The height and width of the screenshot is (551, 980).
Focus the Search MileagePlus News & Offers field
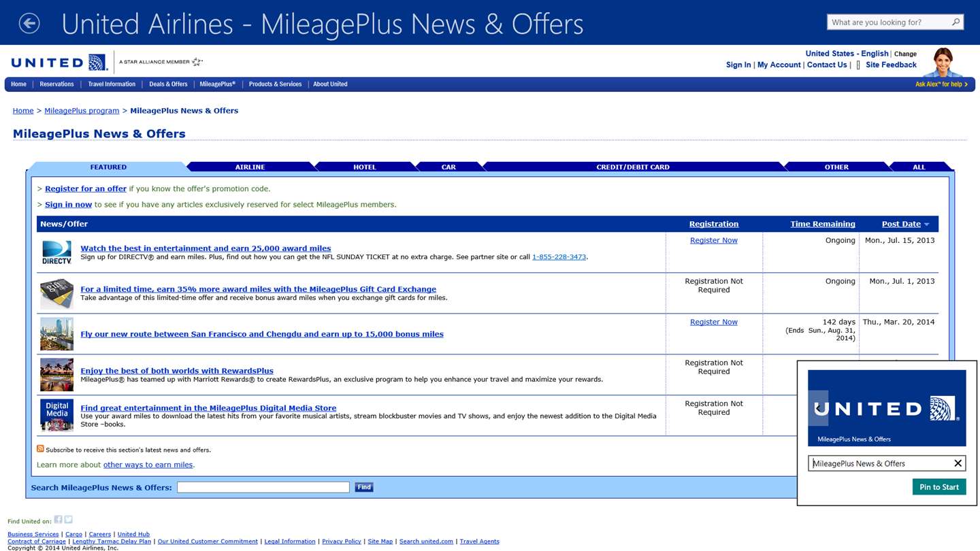point(263,487)
